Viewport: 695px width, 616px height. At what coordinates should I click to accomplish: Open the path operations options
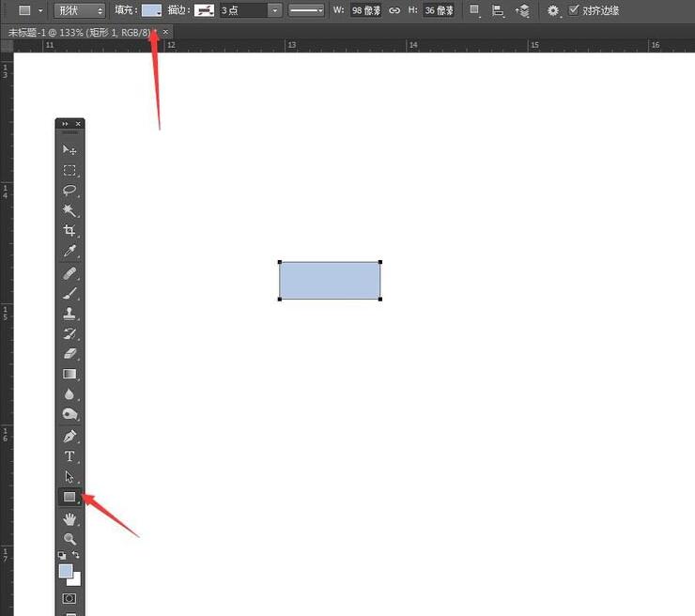pyautogui.click(x=474, y=9)
